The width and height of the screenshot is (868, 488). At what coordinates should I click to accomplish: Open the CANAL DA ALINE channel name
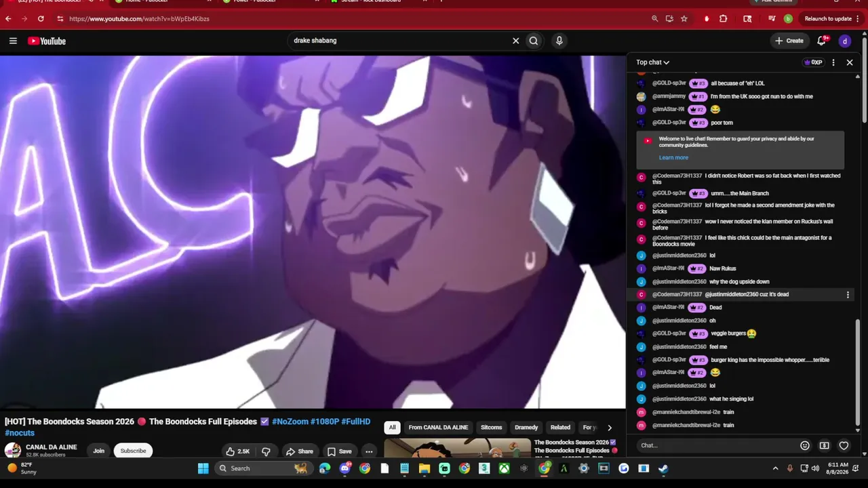pyautogui.click(x=52, y=447)
